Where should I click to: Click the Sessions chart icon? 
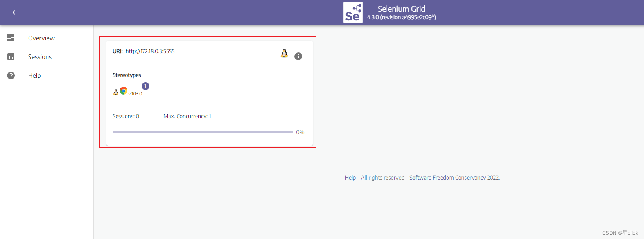click(11, 57)
